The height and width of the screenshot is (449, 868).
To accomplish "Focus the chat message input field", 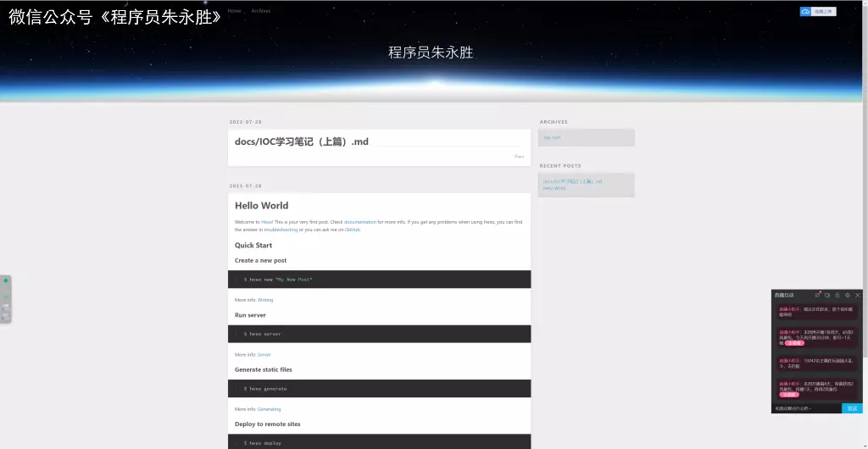I will pos(805,408).
